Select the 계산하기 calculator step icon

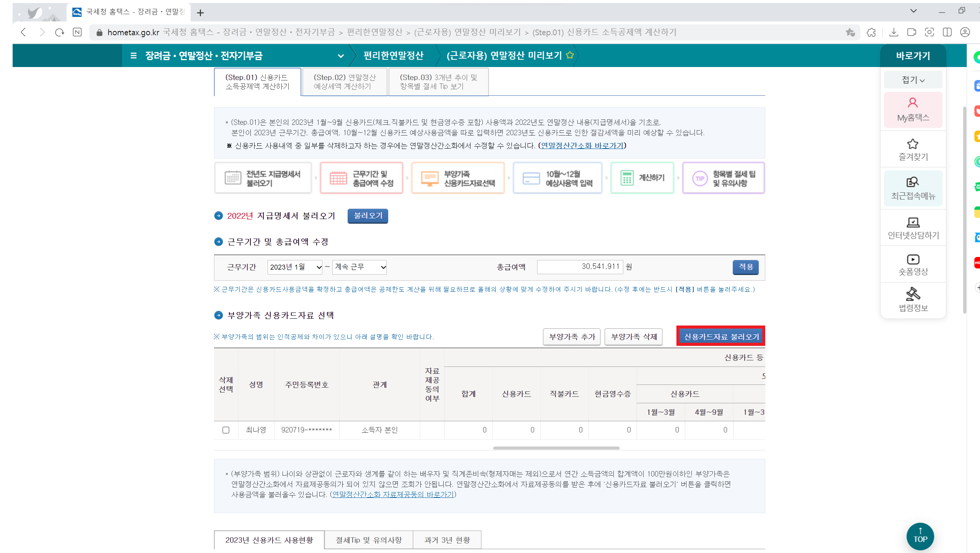coord(642,178)
